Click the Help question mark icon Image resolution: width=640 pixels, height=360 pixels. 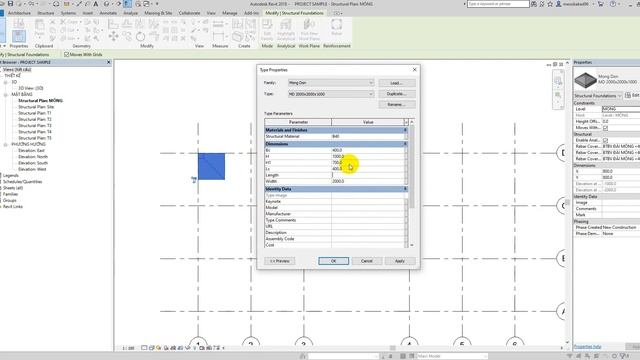[613, 4]
